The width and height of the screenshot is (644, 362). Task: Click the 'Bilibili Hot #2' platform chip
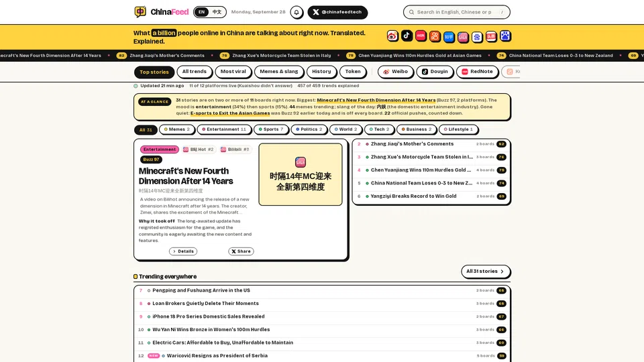199,149
